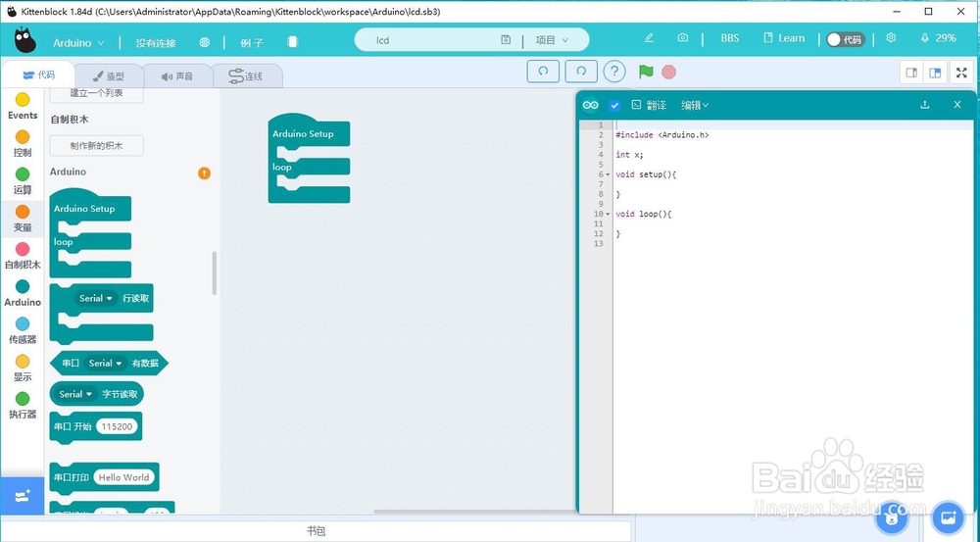This screenshot has width=980, height=542.
Task: Open settings with the gear icon
Action: pyautogui.click(x=891, y=38)
